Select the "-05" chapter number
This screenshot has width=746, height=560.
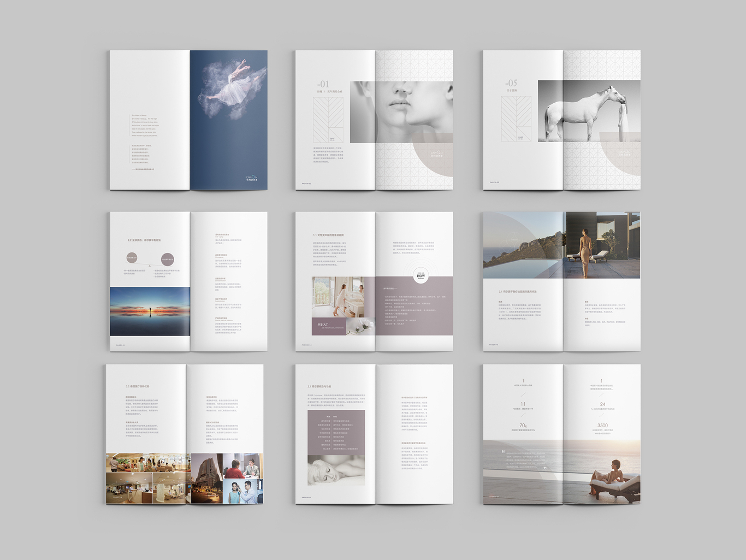click(x=511, y=84)
